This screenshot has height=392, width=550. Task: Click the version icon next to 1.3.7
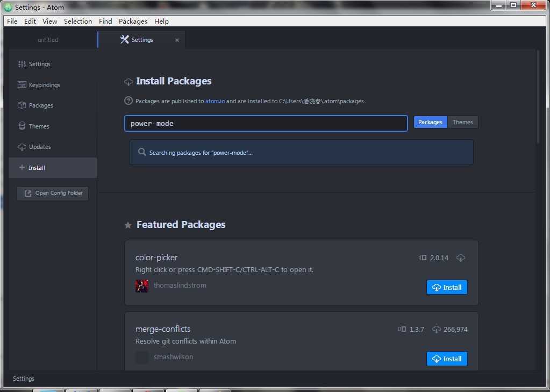[x=402, y=329]
